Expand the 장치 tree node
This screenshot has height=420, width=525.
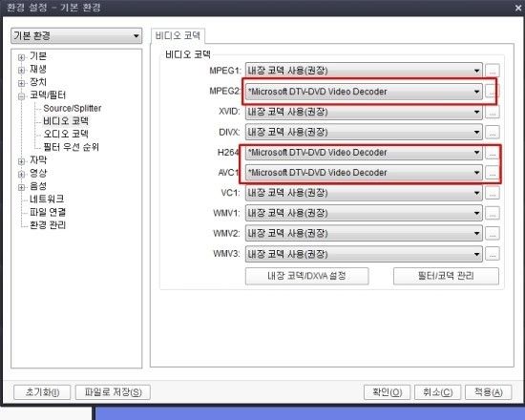pyautogui.click(x=21, y=83)
